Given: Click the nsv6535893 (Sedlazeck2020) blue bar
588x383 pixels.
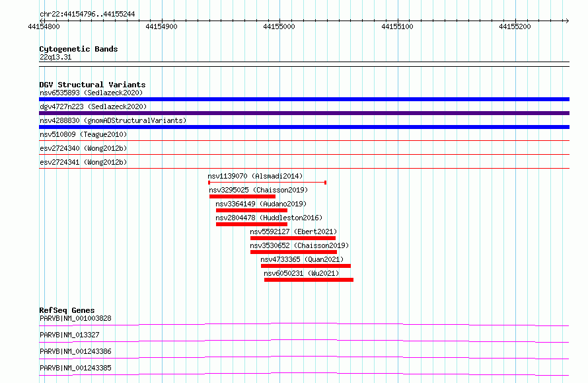Looking at the screenshot, I should pos(304,99).
